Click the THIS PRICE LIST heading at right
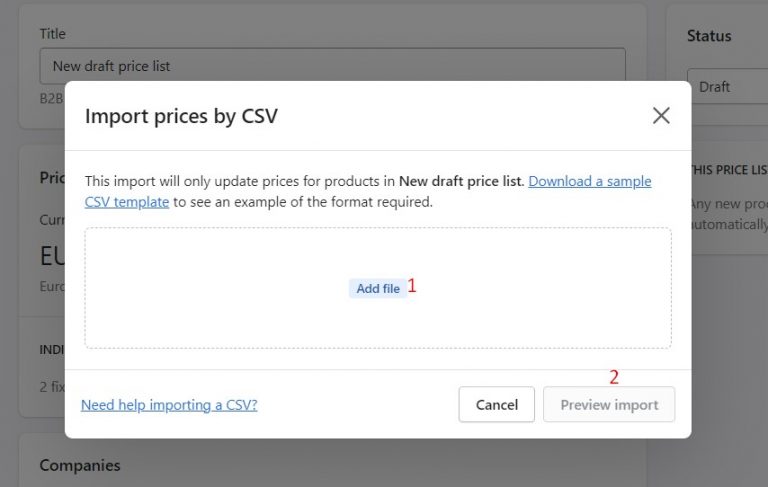Image resolution: width=768 pixels, height=487 pixels. point(728,170)
